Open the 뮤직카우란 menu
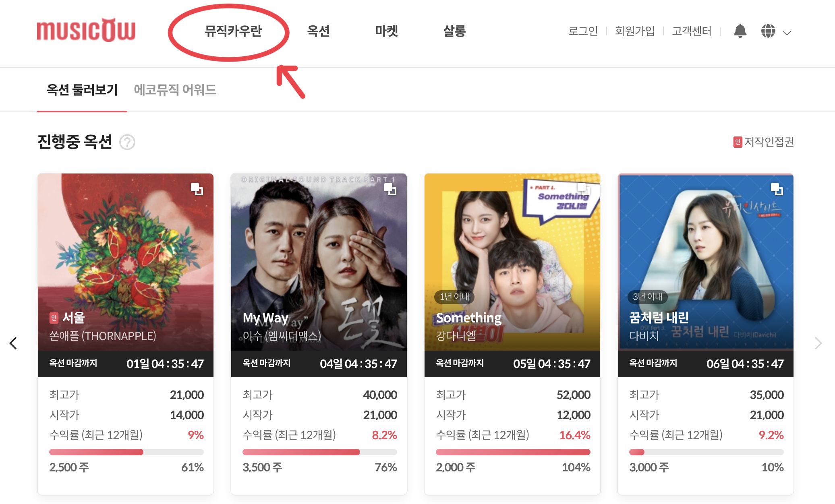 pyautogui.click(x=233, y=31)
